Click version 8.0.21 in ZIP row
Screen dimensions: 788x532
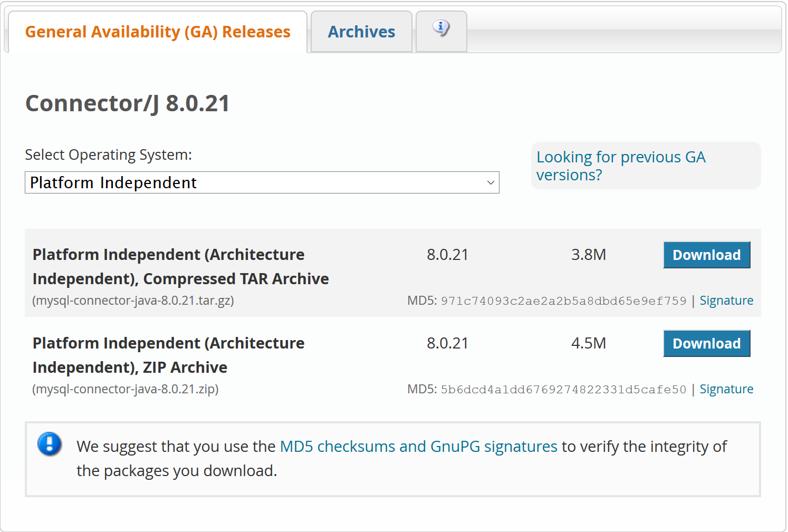coord(447,343)
